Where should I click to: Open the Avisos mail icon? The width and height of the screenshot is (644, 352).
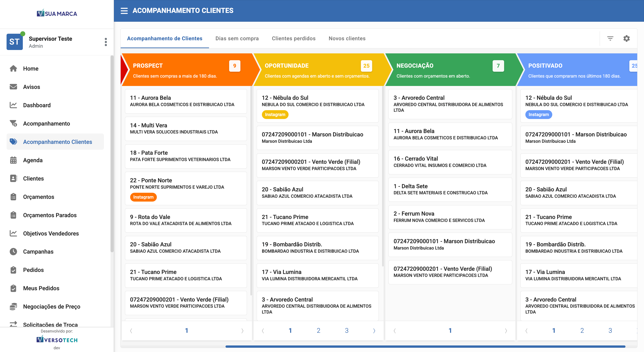click(14, 87)
